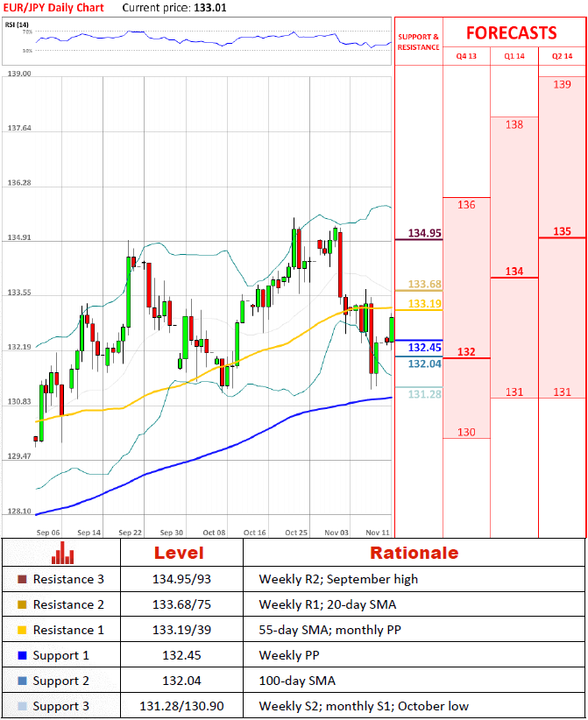Image resolution: width=588 pixels, height=720 pixels.
Task: Select the Support 1 blue swatch
Action: click(22, 655)
